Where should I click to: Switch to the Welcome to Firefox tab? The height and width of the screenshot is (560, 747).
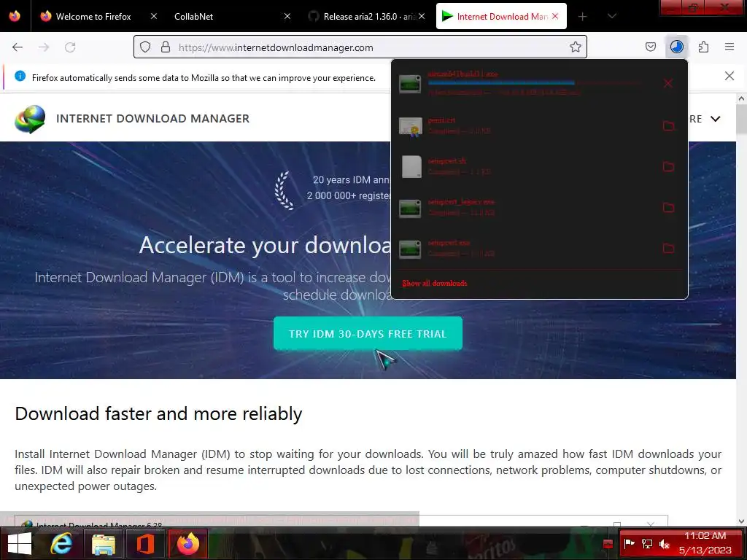pos(93,16)
